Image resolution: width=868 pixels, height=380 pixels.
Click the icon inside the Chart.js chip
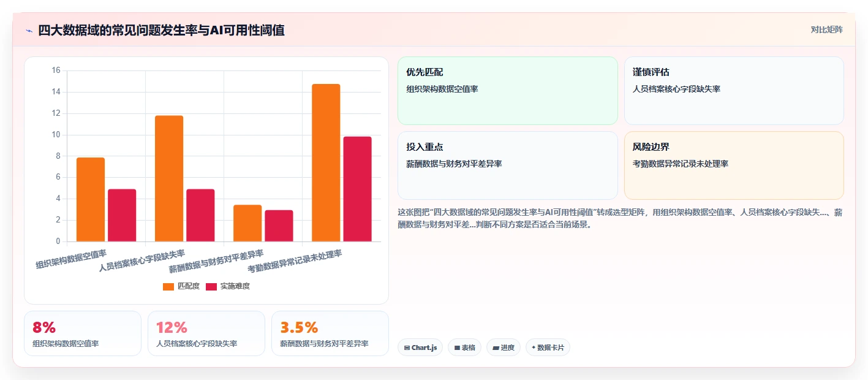(407, 348)
